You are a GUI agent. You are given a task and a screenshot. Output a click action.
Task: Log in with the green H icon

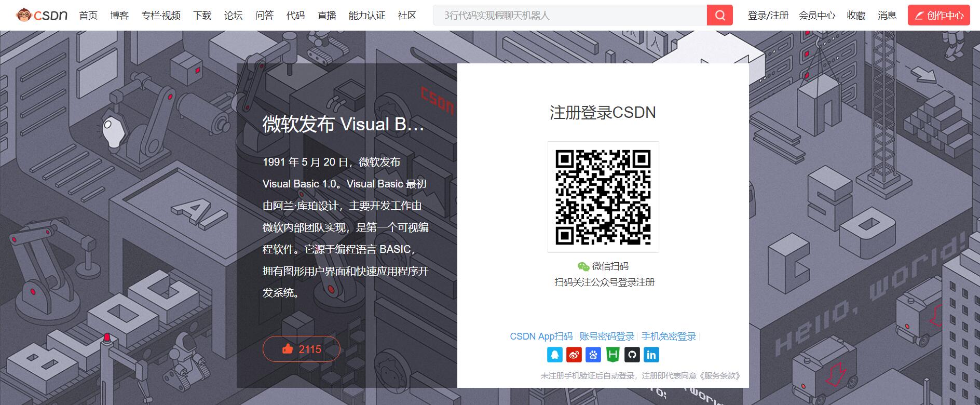(x=612, y=355)
